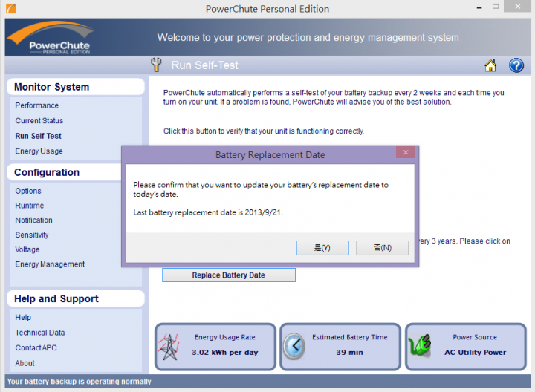Screen dimensions: 535x392
Task: Open the Runtime settings
Action: pyautogui.click(x=30, y=206)
